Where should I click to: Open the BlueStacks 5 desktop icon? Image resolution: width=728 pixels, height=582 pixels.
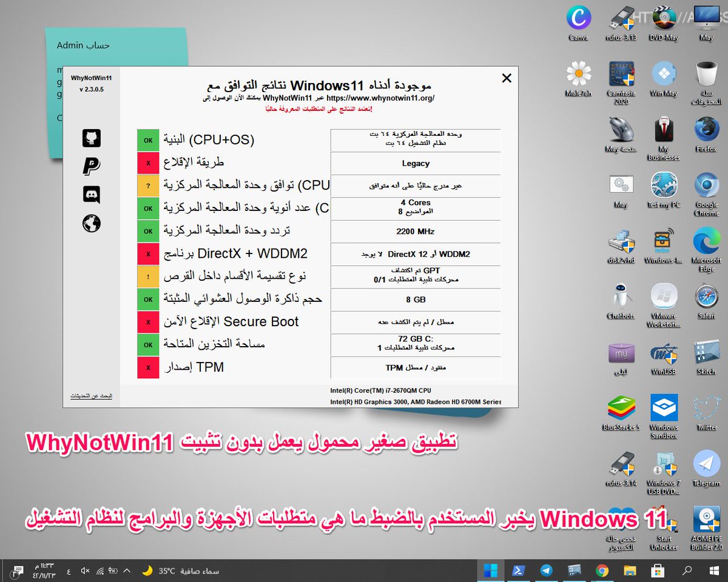pyautogui.click(x=621, y=412)
